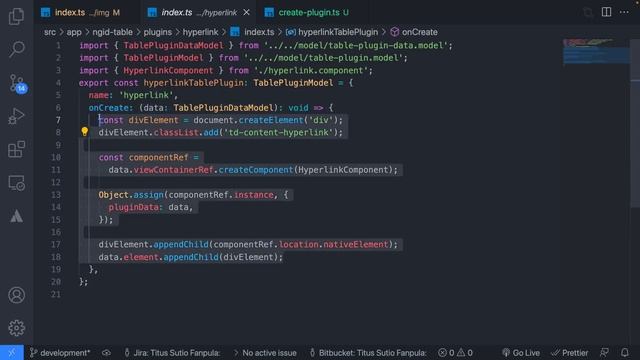Click line number 13 in the gutter
Viewport: 640px width, 360px height.
point(56,195)
